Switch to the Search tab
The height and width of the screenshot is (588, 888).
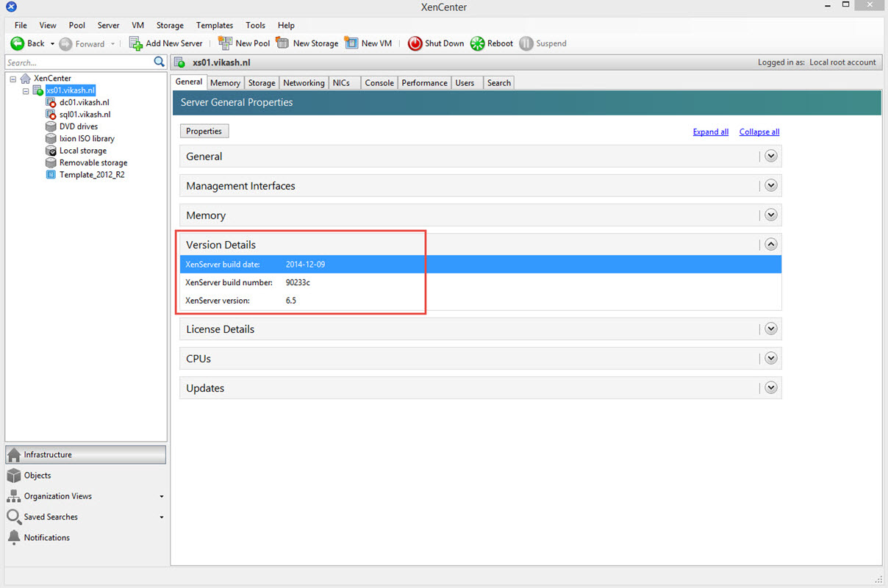pyautogui.click(x=499, y=83)
